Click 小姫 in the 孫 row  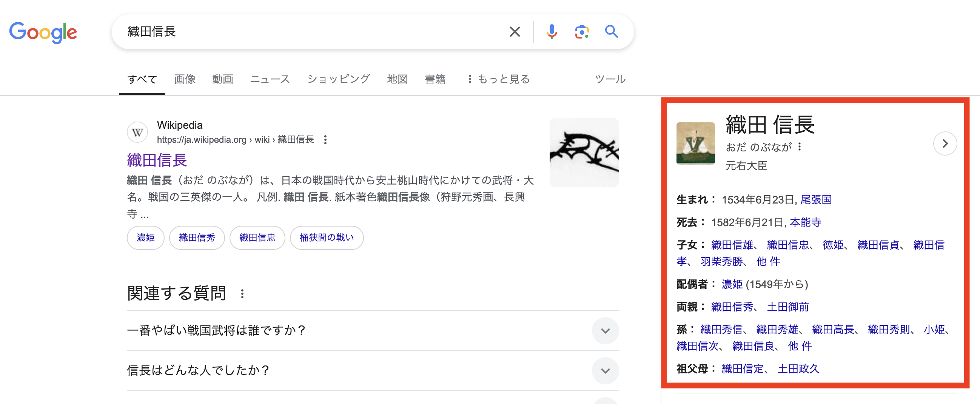tap(934, 330)
